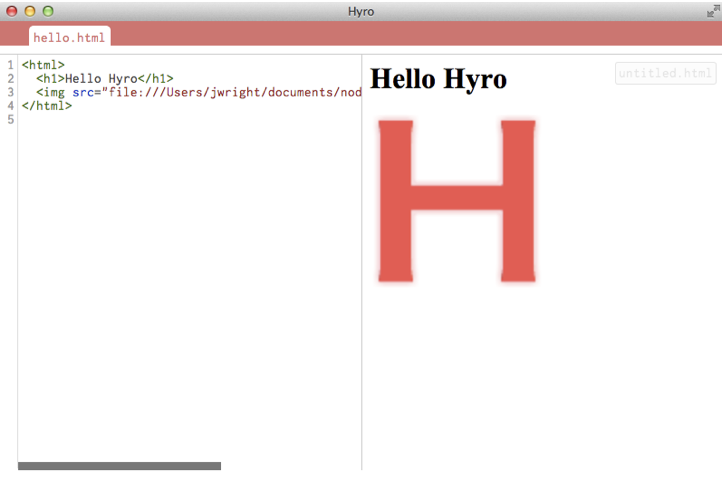
Task: Click the large red H image
Action: (457, 201)
